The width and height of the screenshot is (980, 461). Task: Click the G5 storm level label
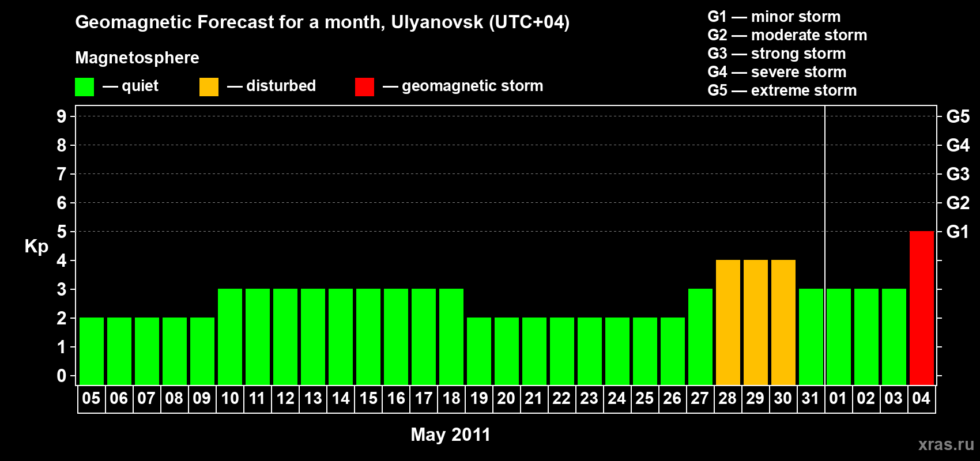958,116
